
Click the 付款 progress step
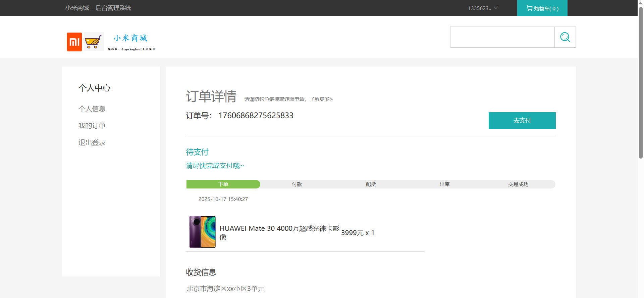pos(297,184)
